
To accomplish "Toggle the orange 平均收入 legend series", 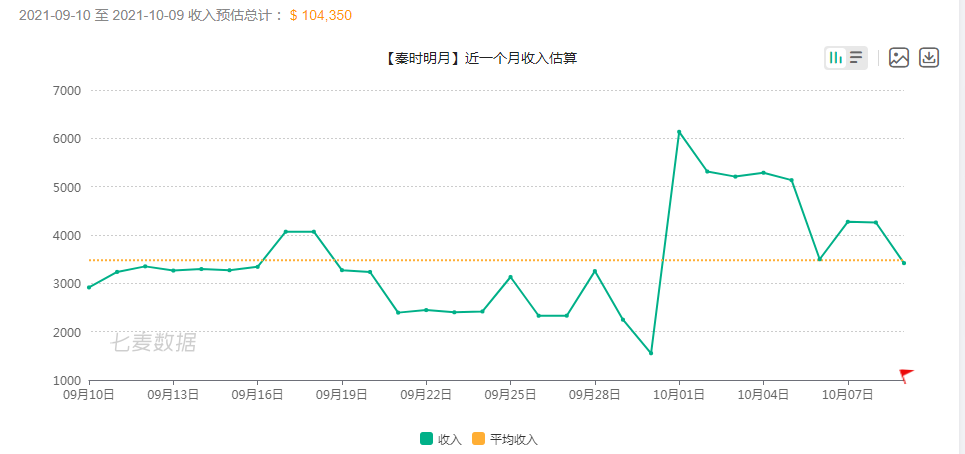I will coord(505,439).
